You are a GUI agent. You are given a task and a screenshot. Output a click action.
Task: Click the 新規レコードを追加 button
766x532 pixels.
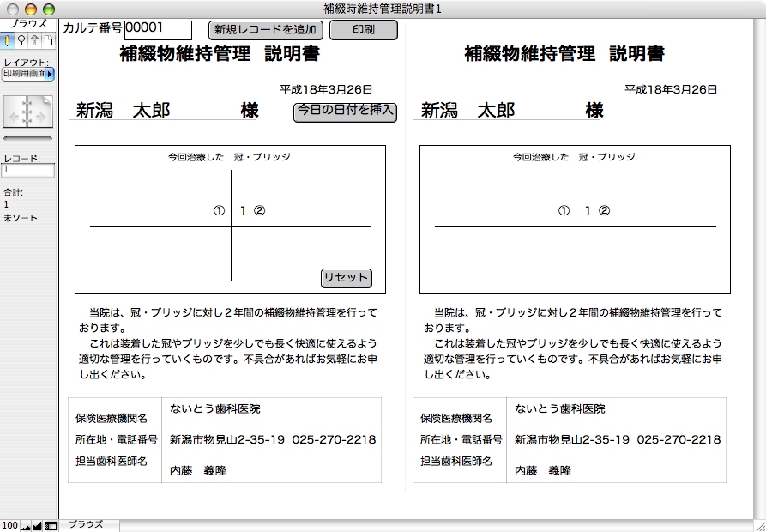pyautogui.click(x=266, y=30)
